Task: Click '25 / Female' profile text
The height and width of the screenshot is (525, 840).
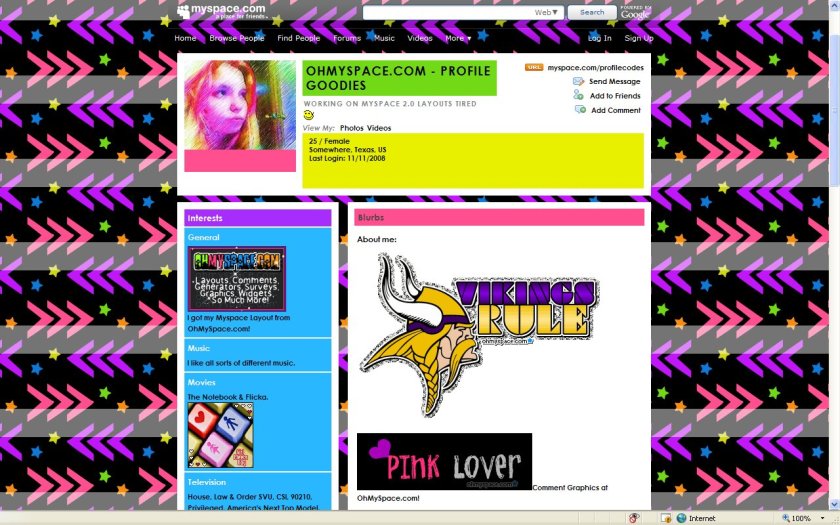Action: point(329,141)
